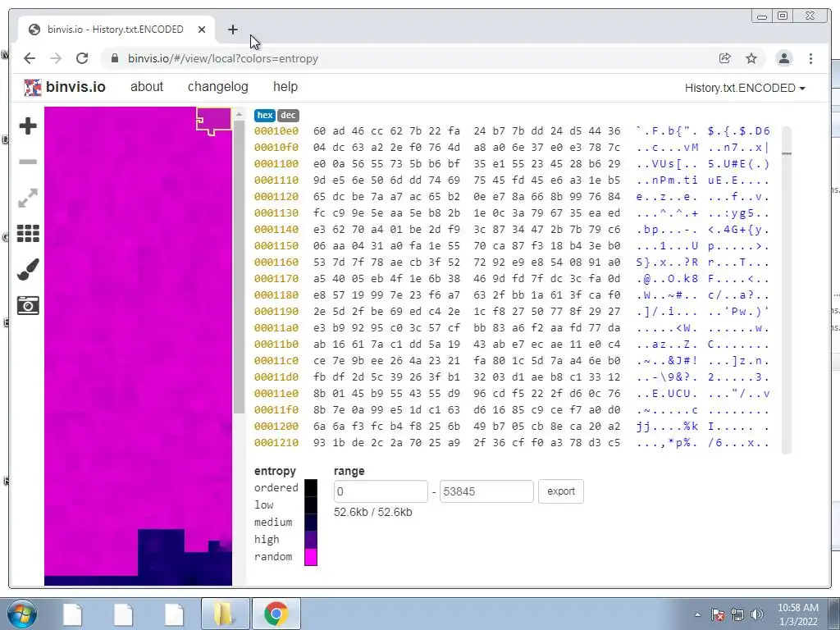The height and width of the screenshot is (630, 840).
Task: Click the expand arrows icon in sidebar
Action: click(28, 198)
